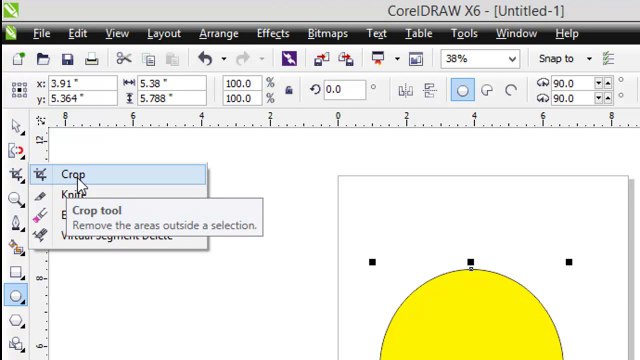Choose the Ellipse shape mode button

[462, 90]
